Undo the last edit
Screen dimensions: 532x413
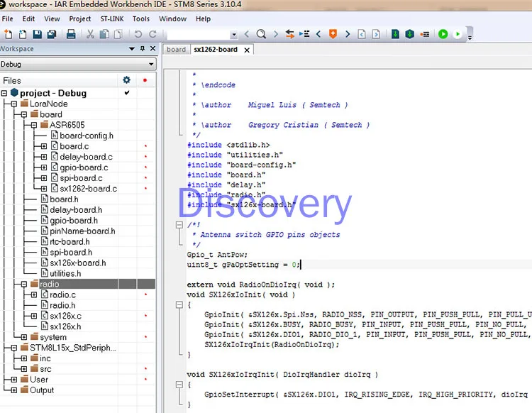coord(138,34)
